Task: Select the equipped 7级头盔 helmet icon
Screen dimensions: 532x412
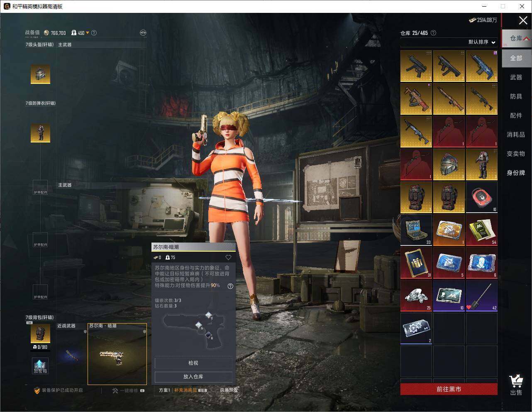Action: point(40,74)
